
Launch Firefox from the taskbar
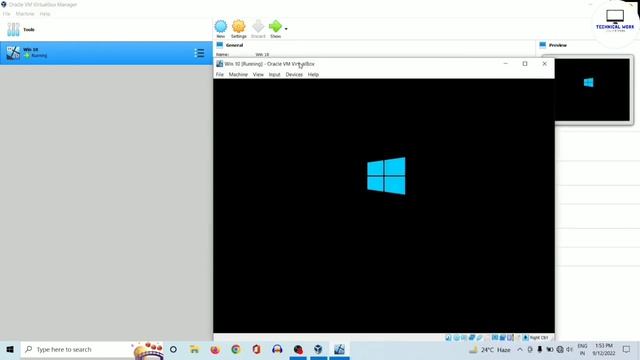tap(215, 350)
